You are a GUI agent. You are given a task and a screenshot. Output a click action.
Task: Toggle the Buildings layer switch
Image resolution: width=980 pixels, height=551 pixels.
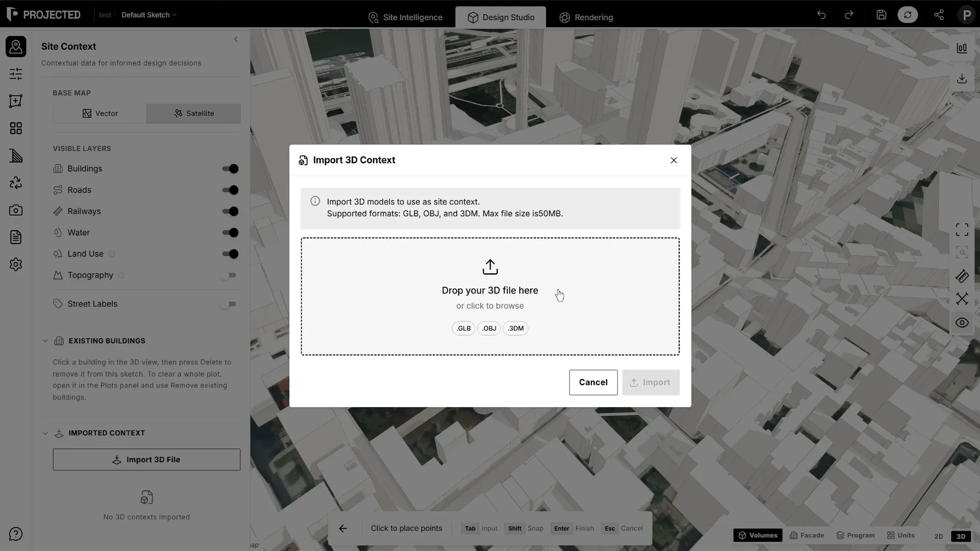(230, 169)
